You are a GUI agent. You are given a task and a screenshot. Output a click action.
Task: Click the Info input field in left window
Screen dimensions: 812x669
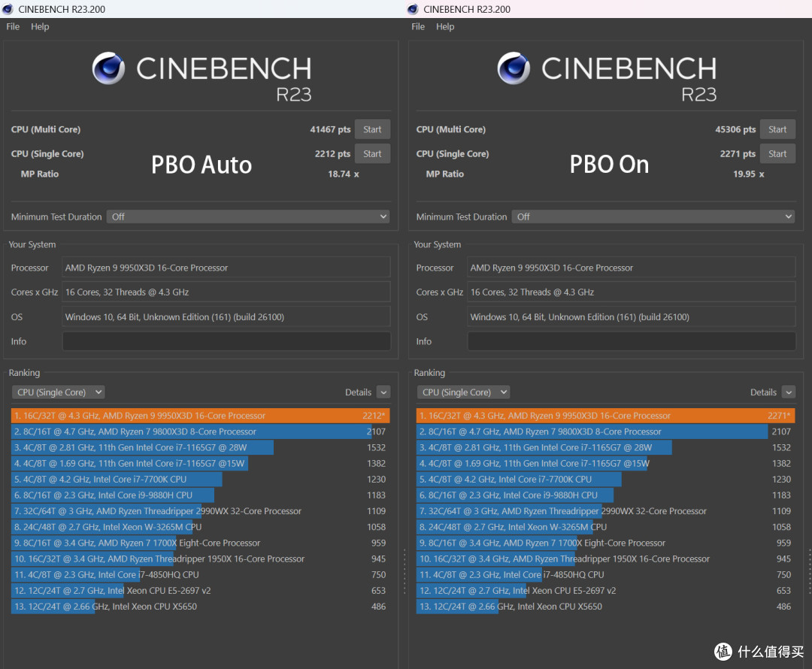click(226, 341)
